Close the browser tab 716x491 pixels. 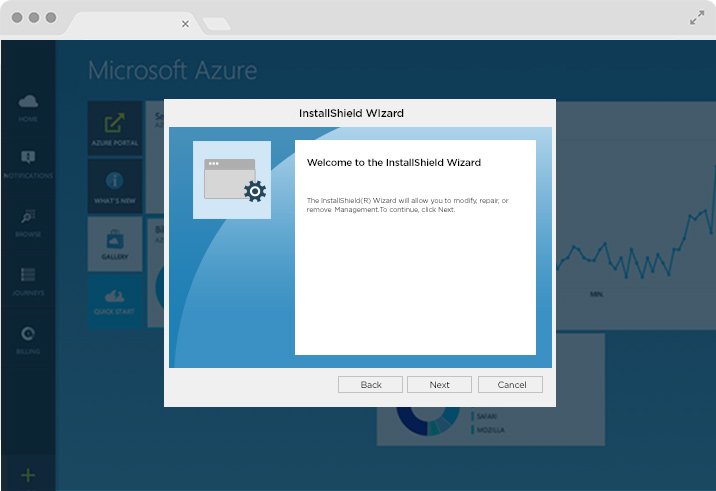(185, 24)
